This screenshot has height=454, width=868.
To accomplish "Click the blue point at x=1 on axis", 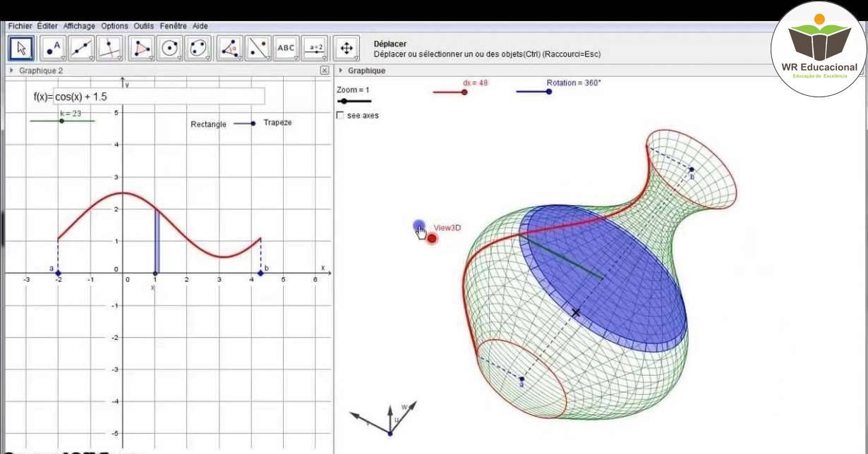I will [x=155, y=274].
